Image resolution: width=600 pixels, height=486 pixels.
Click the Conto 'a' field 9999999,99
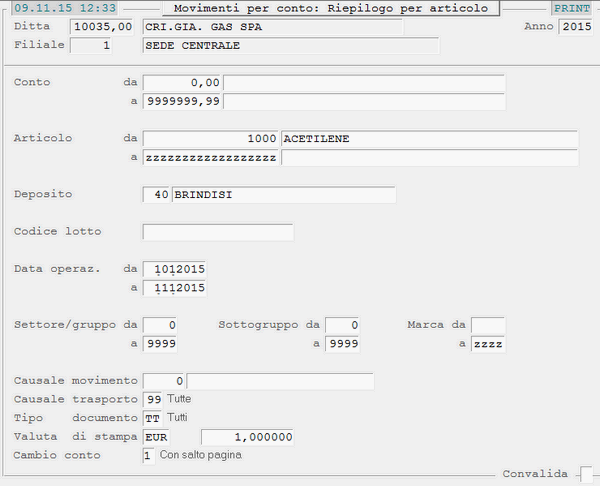point(182,101)
